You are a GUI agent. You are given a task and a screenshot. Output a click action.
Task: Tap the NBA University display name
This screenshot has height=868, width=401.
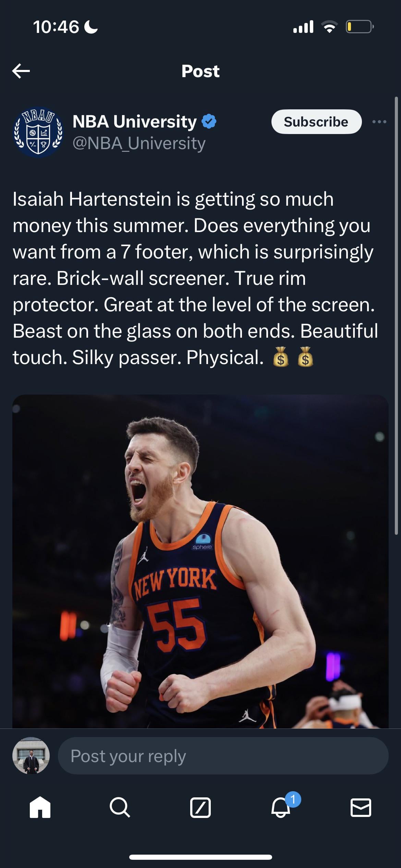pyautogui.click(x=135, y=122)
